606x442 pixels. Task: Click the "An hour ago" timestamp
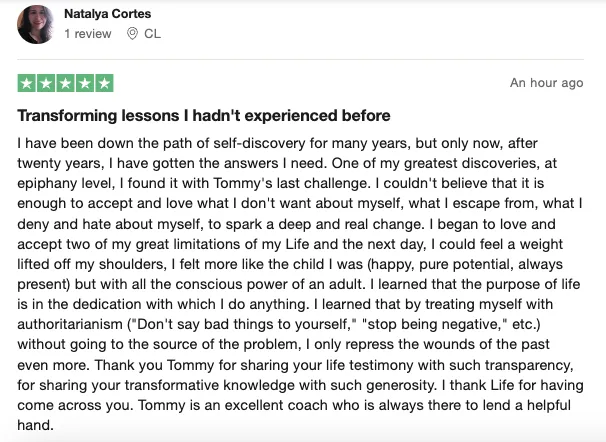point(546,83)
